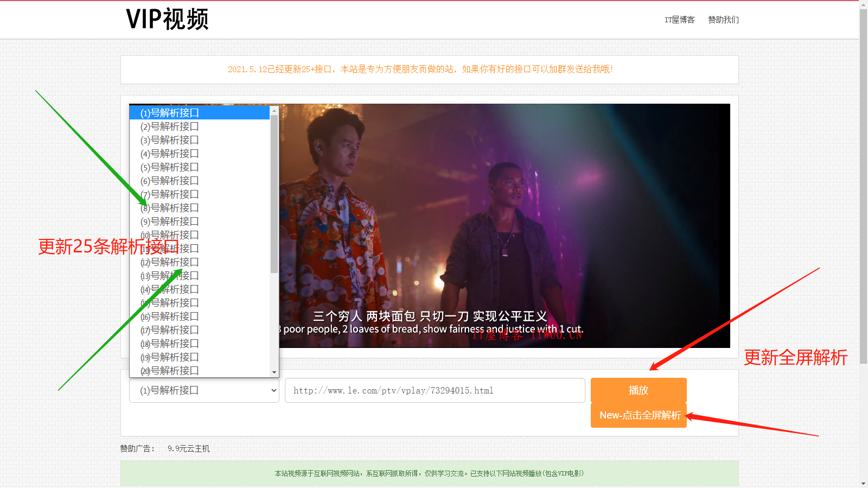
Task: Pick (19)号解析接口 from the list
Action: coord(200,357)
